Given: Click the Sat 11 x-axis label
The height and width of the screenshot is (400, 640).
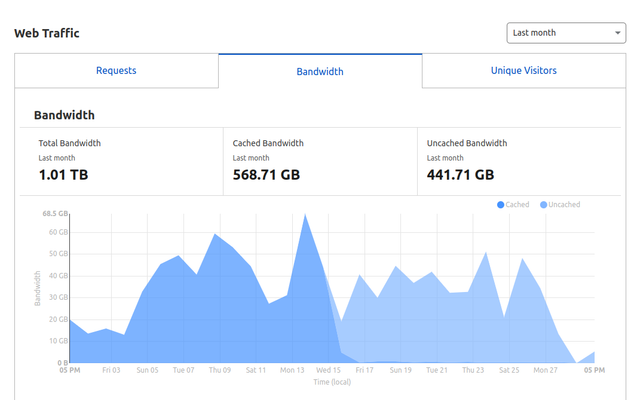Looking at the screenshot, I should point(256,370).
